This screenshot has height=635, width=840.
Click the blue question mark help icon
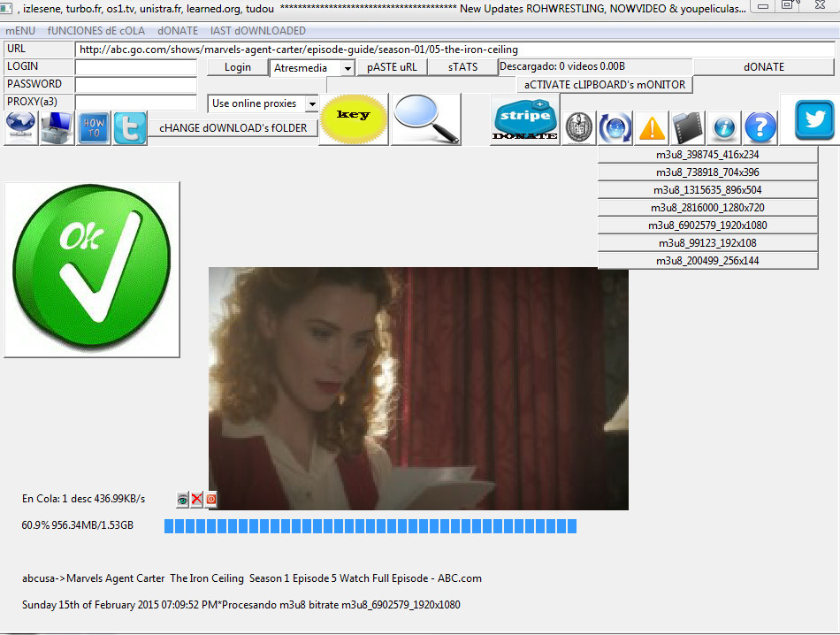click(760, 127)
